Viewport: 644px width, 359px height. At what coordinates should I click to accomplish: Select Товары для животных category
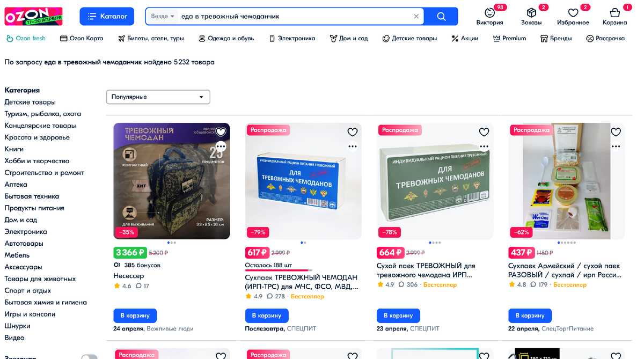[40, 279]
